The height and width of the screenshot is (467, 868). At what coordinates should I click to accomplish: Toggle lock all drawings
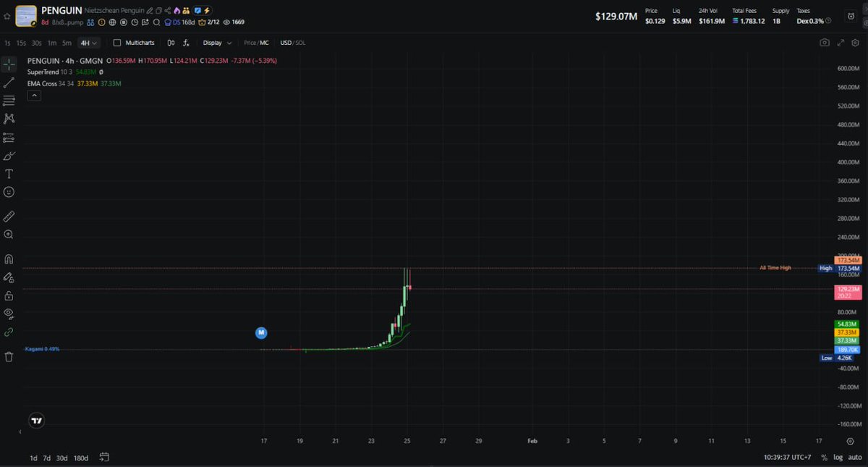pos(9,295)
